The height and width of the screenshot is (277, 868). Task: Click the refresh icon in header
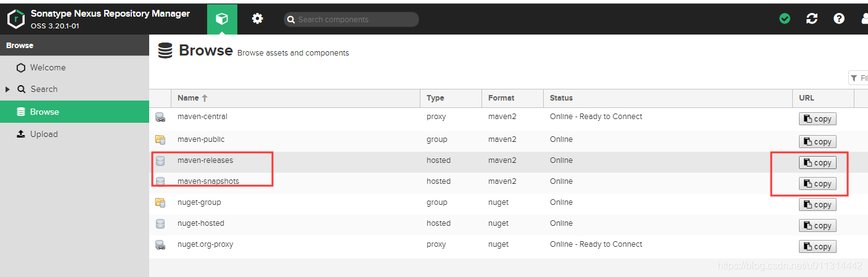point(812,19)
